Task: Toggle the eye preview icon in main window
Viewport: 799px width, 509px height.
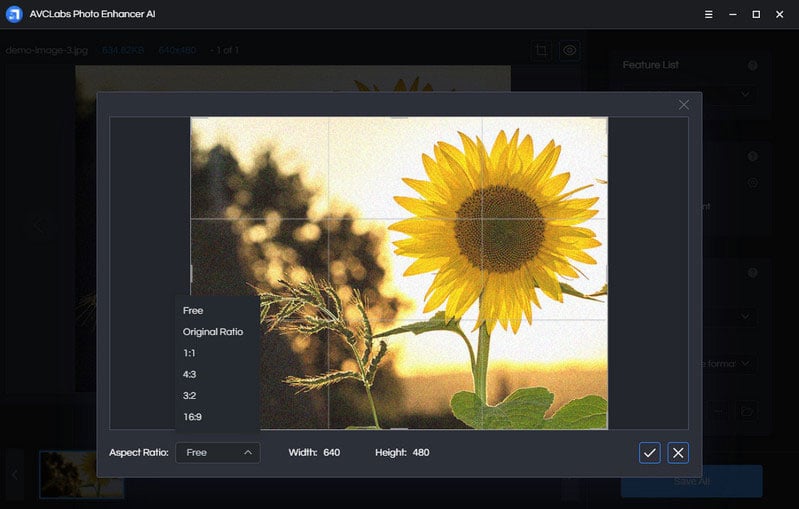Action: [x=570, y=50]
